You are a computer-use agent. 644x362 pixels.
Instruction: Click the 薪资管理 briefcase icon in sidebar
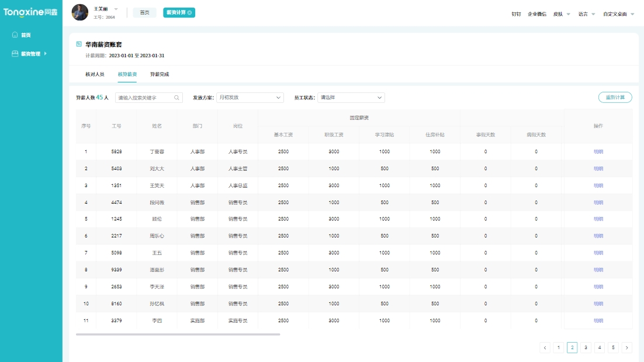click(x=15, y=54)
